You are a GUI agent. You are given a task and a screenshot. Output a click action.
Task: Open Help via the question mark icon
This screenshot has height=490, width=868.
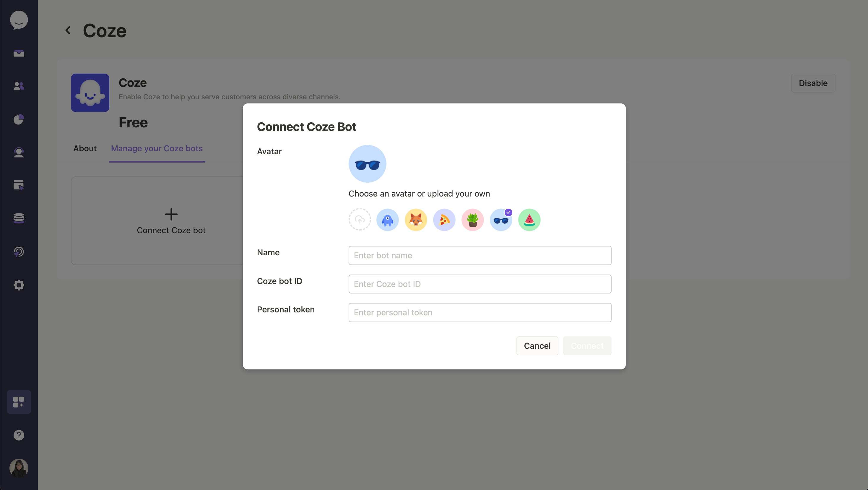tap(19, 435)
